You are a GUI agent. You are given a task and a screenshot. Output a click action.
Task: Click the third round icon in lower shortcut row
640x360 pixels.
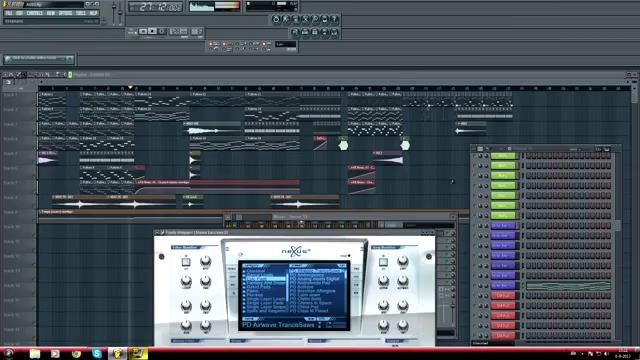[x=315, y=32]
